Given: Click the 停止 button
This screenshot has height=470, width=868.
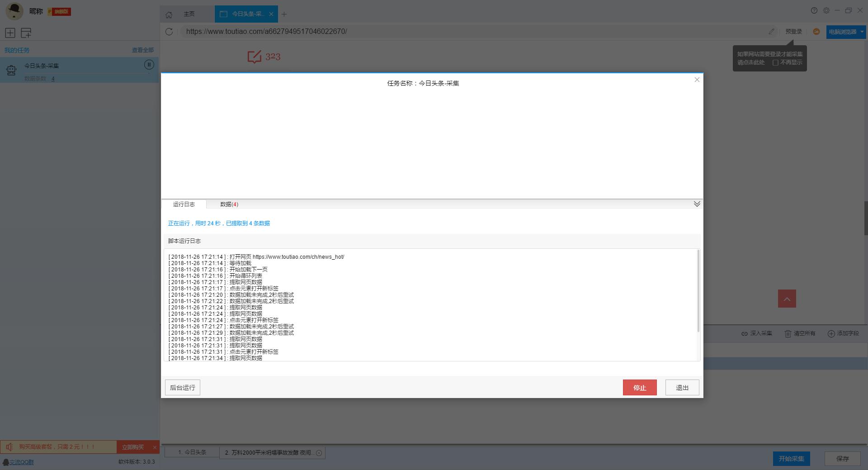Looking at the screenshot, I should [640, 388].
